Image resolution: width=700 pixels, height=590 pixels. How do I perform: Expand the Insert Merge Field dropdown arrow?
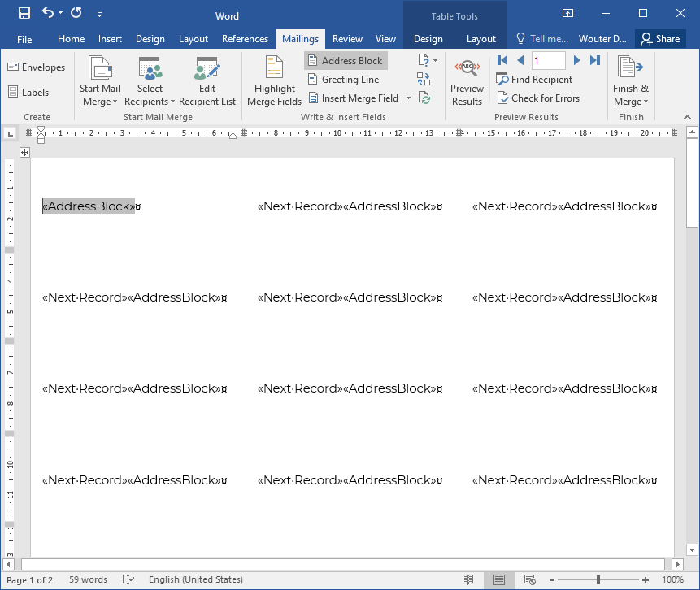point(408,98)
